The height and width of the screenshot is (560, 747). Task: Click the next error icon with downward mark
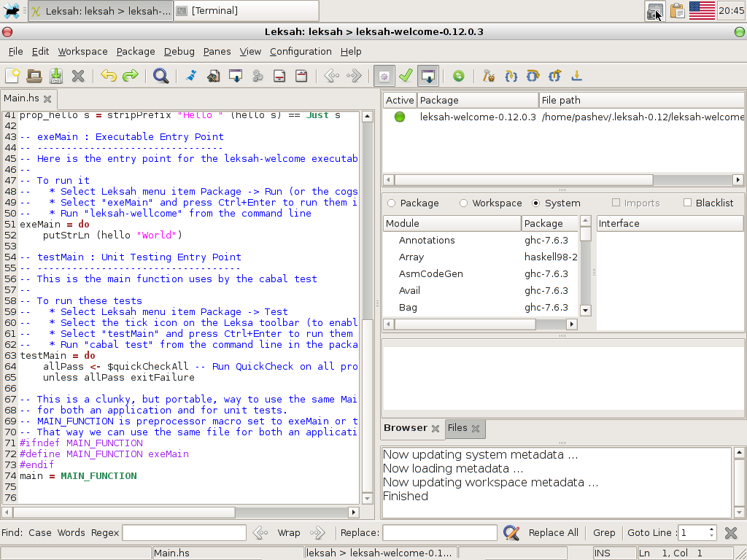pyautogui.click(x=279, y=76)
